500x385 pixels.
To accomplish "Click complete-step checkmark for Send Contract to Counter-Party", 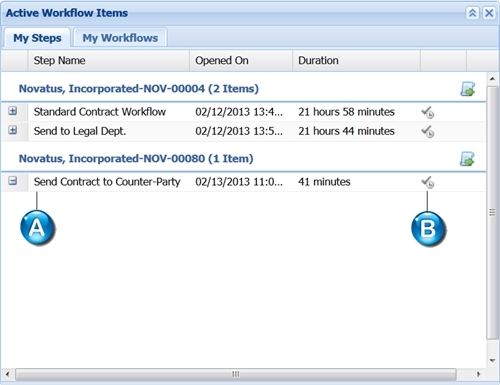I will pyautogui.click(x=428, y=182).
